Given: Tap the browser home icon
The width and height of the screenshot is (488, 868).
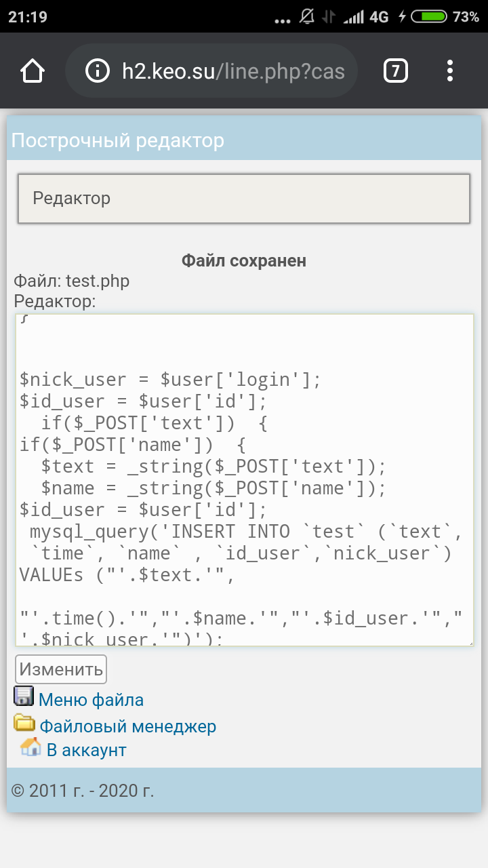Looking at the screenshot, I should (x=33, y=71).
